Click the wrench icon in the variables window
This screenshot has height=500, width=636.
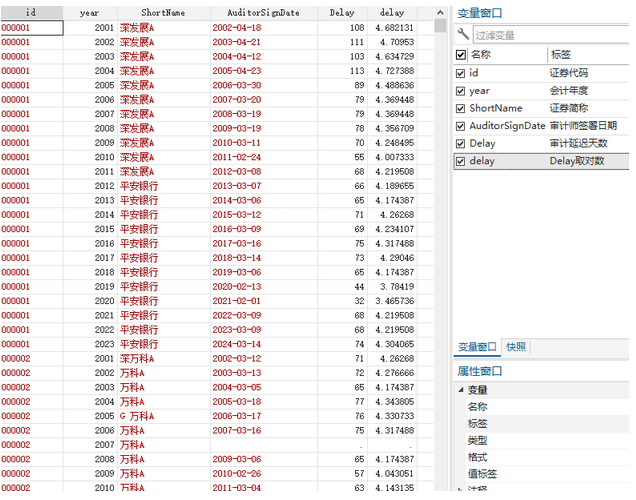(x=463, y=33)
